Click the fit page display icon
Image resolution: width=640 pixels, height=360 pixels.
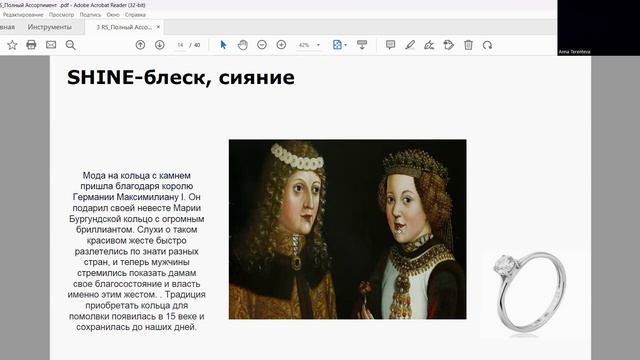pos(337,45)
